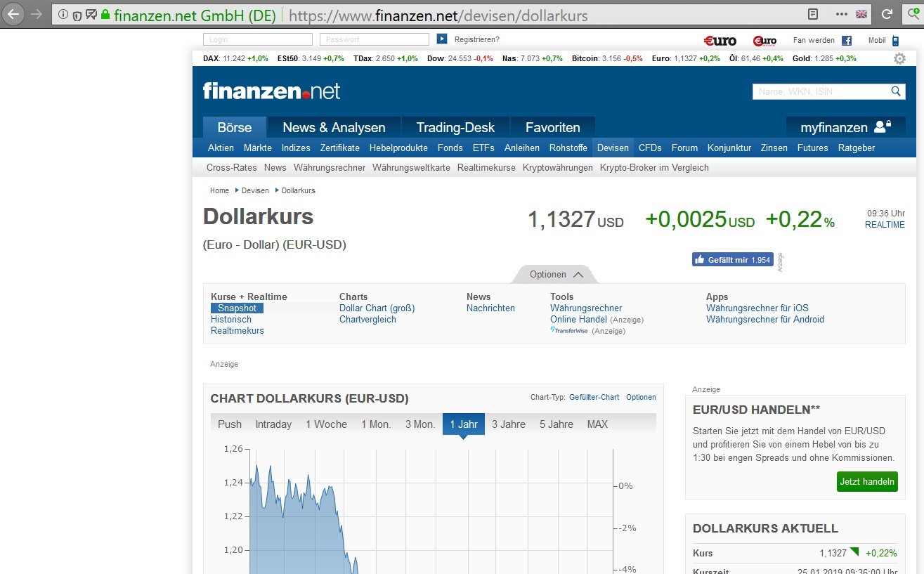Open Aktien in the sub-navigation

tap(221, 148)
